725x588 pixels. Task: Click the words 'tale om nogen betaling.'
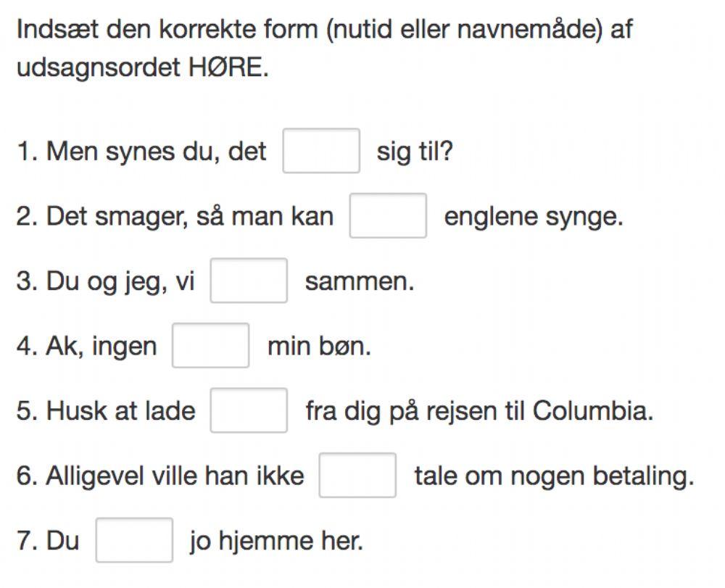pyautogui.click(x=554, y=477)
